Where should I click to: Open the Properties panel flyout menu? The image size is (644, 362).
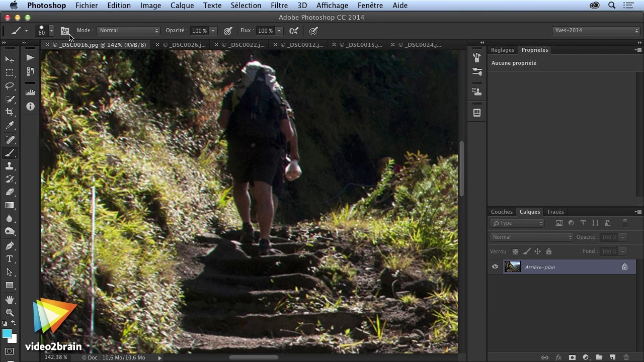pyautogui.click(x=638, y=50)
